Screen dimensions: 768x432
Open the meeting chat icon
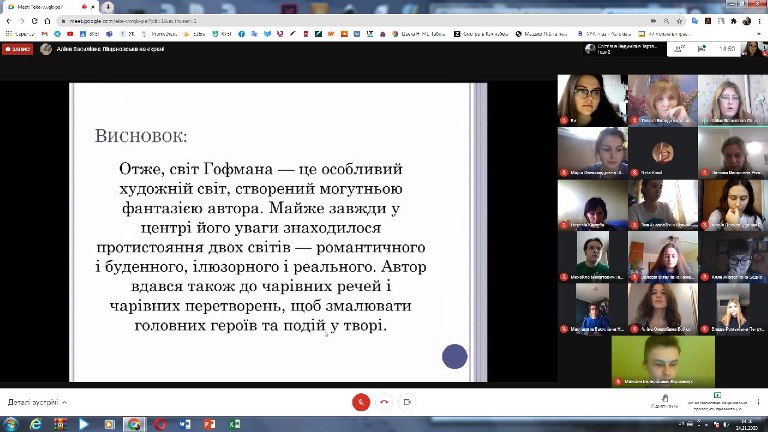701,48
